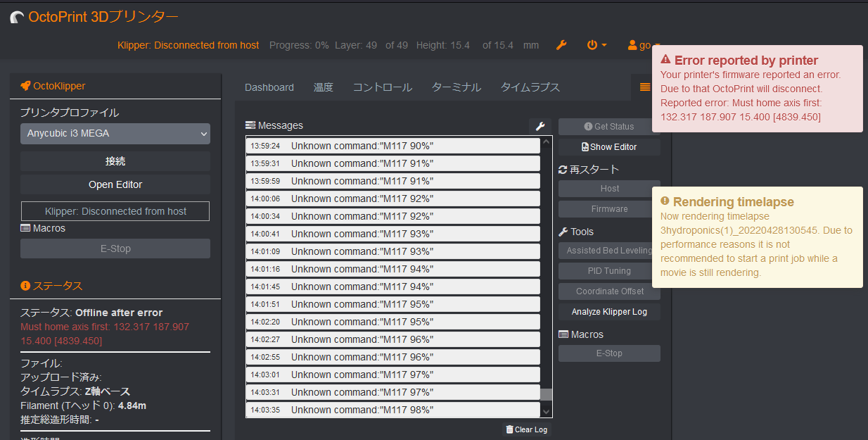
Task: Select the 14:00:41 "M117 93%" message
Action: tap(392, 234)
